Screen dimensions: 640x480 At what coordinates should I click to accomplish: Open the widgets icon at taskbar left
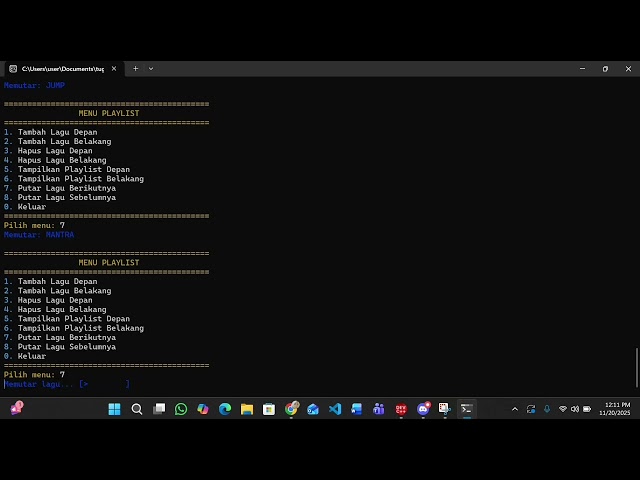tap(17, 408)
